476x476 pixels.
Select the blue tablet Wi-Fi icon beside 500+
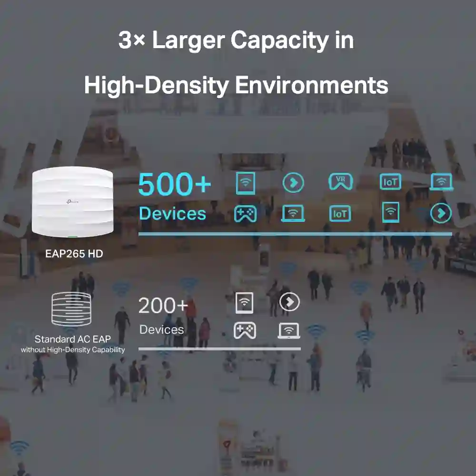(x=246, y=183)
